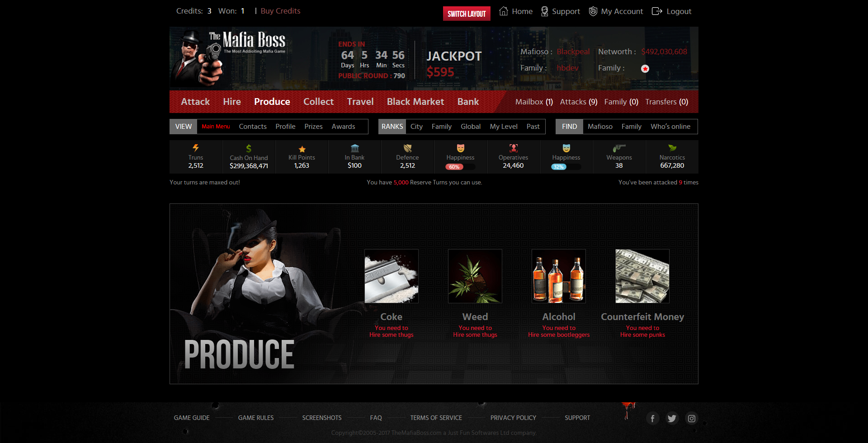Show Global ranks
Screen dimensions: 868x443
click(x=471, y=127)
